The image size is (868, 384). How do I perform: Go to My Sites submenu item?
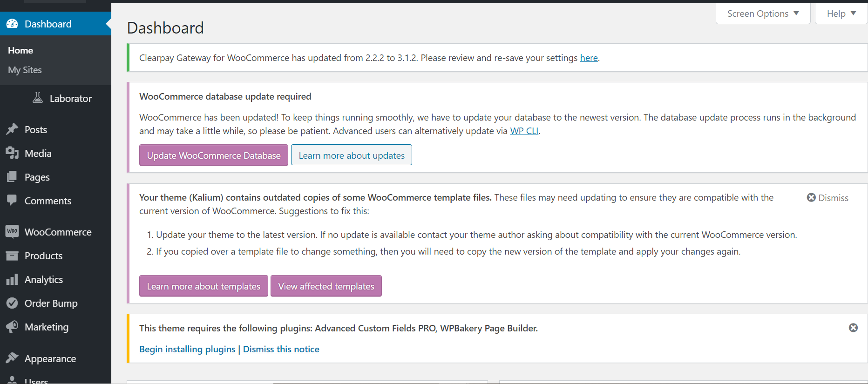[25, 70]
